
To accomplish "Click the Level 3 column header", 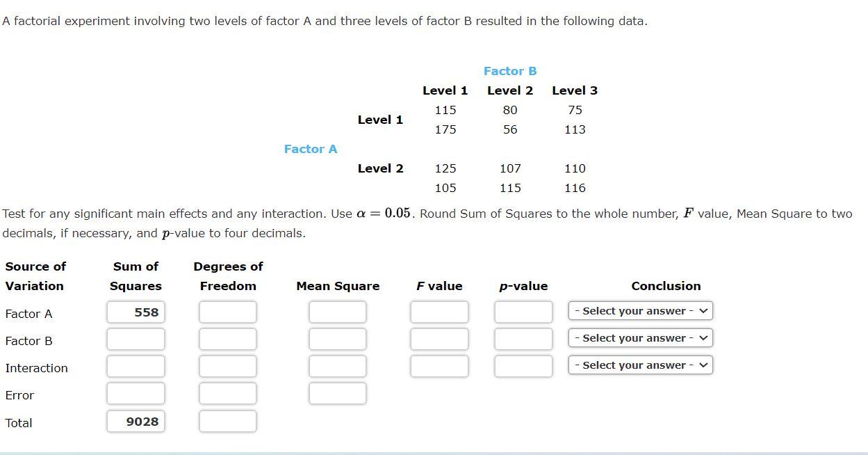I will [575, 90].
